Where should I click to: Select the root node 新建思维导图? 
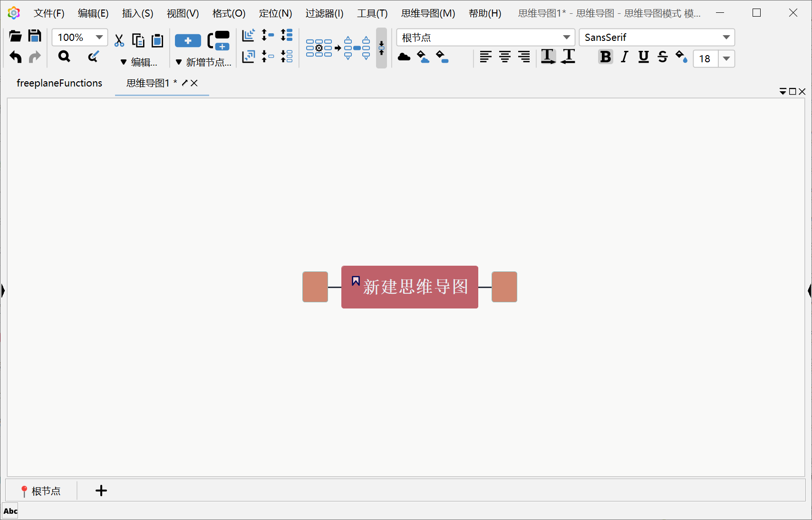(x=410, y=287)
